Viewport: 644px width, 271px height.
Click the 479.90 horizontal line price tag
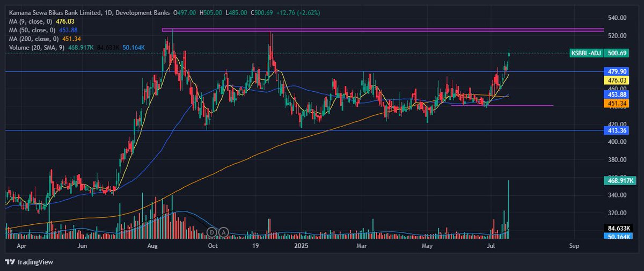tap(617, 71)
